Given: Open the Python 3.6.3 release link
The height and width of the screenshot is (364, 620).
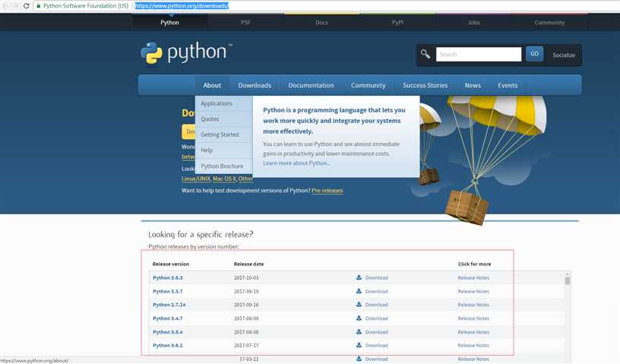Looking at the screenshot, I should [x=168, y=277].
